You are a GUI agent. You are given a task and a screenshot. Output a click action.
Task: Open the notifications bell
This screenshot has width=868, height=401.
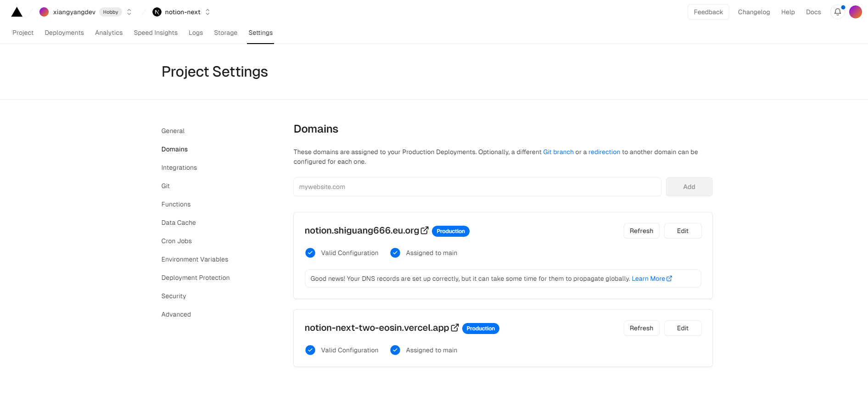tap(838, 12)
